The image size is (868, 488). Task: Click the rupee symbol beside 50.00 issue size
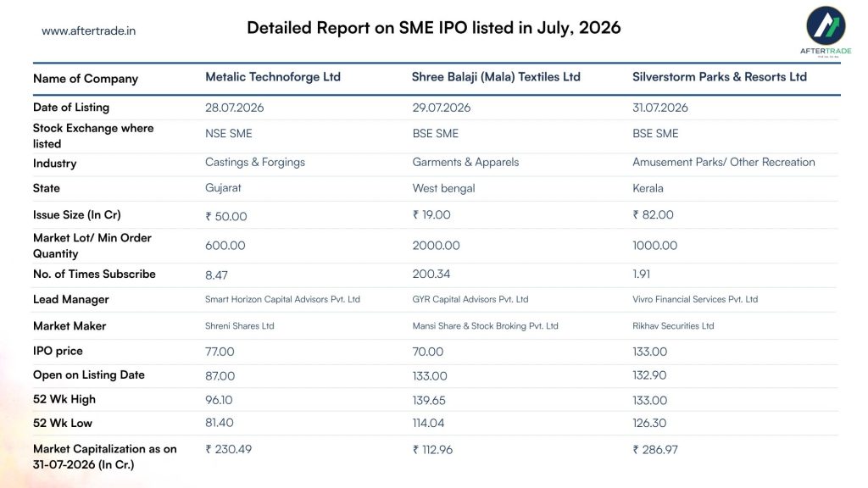(x=209, y=216)
